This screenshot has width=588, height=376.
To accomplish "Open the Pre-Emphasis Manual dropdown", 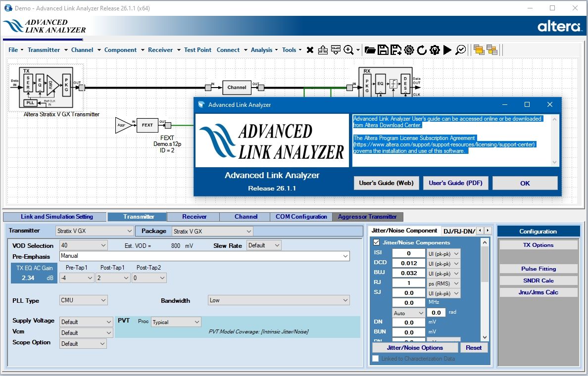I will click(x=204, y=256).
